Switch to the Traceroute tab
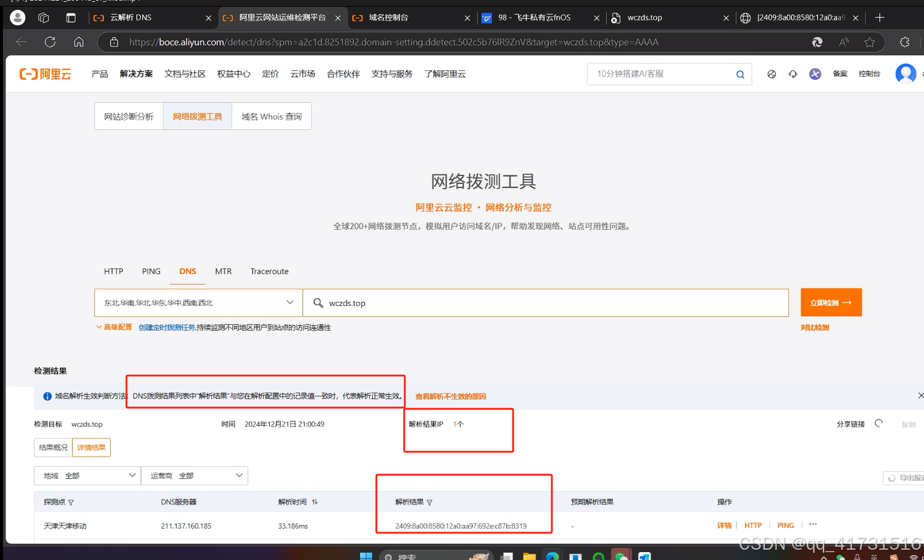 (269, 272)
